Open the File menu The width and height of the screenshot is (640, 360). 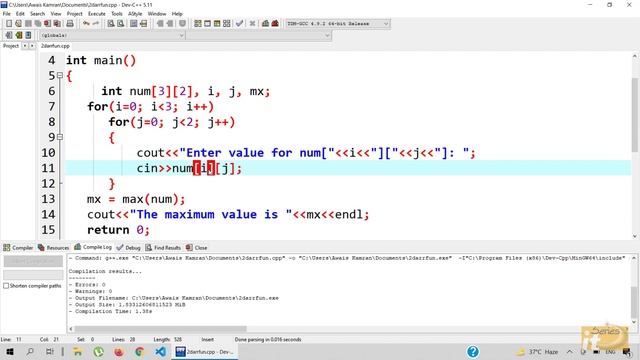coord(7,14)
